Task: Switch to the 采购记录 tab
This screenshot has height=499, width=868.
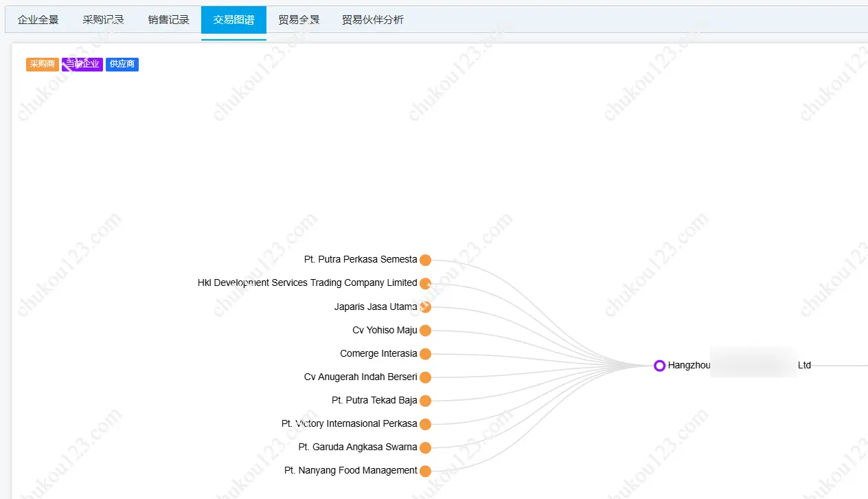Action: (103, 20)
